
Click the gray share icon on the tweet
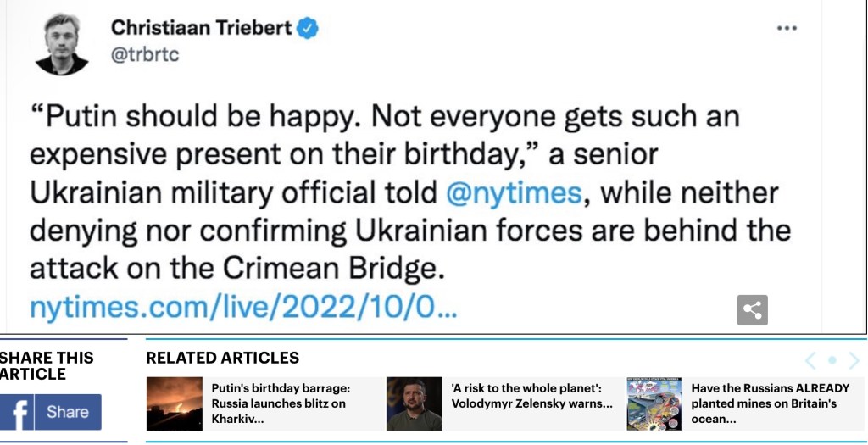point(752,310)
